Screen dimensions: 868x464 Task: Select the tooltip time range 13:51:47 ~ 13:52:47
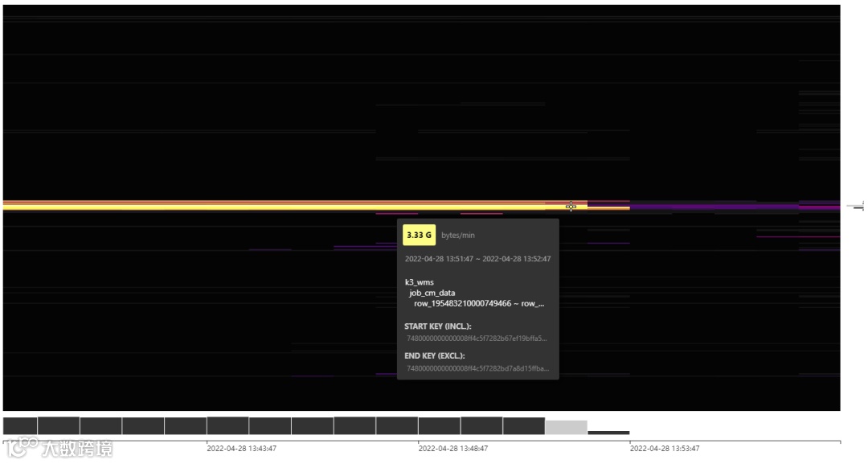point(477,259)
